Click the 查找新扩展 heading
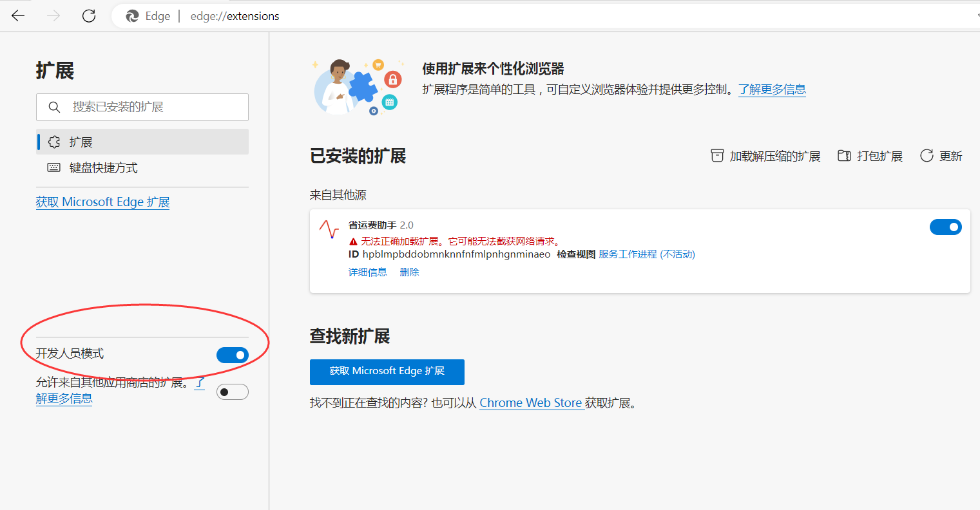Viewport: 980px width, 510px height. [x=350, y=336]
